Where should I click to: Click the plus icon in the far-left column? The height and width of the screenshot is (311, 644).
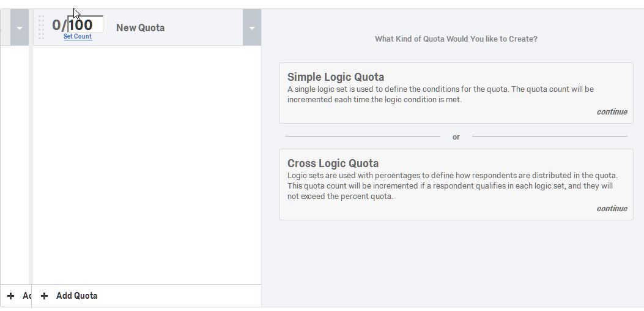click(10, 296)
